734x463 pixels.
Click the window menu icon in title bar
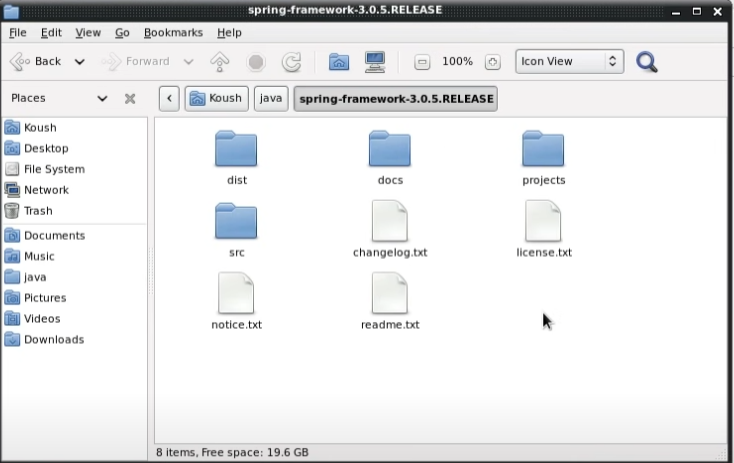click(x=11, y=11)
